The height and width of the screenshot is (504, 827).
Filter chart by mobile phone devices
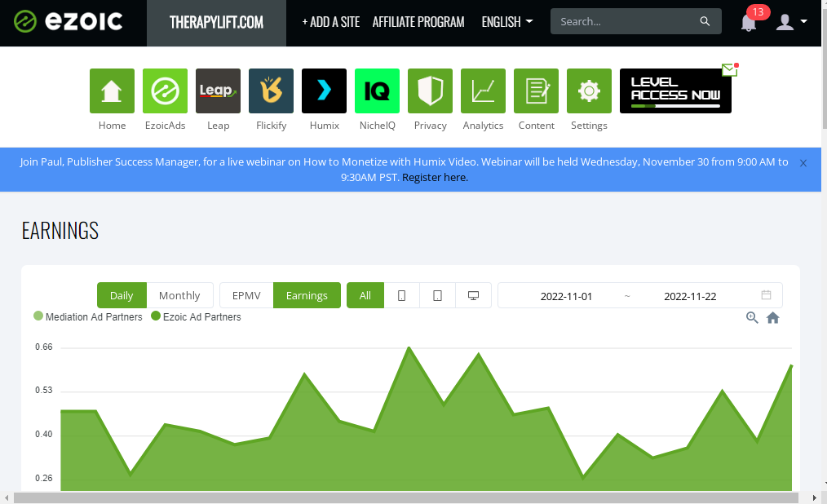tap(401, 295)
